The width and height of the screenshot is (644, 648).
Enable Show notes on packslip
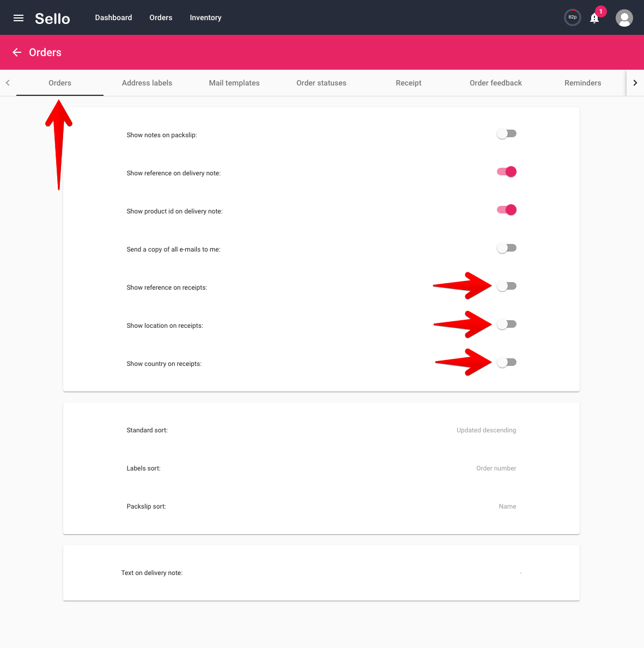[507, 134]
